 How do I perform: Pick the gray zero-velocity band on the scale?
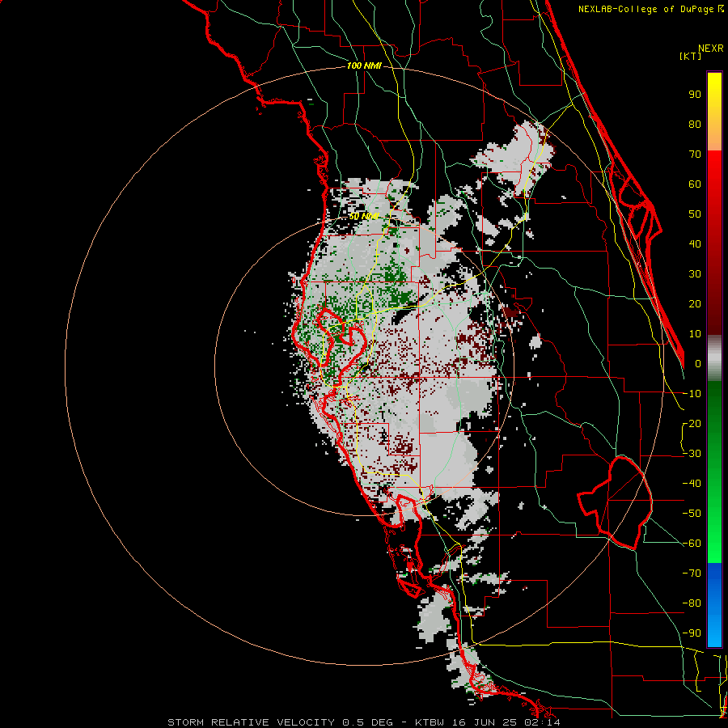[714, 358]
